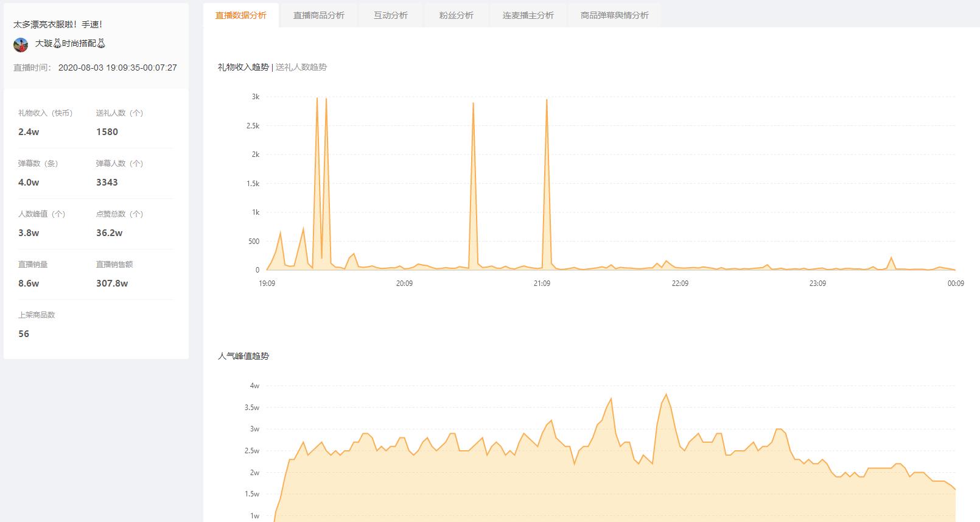This screenshot has width=980, height=522.
Task: Click the gift spike after 20:09
Action: (x=474, y=103)
